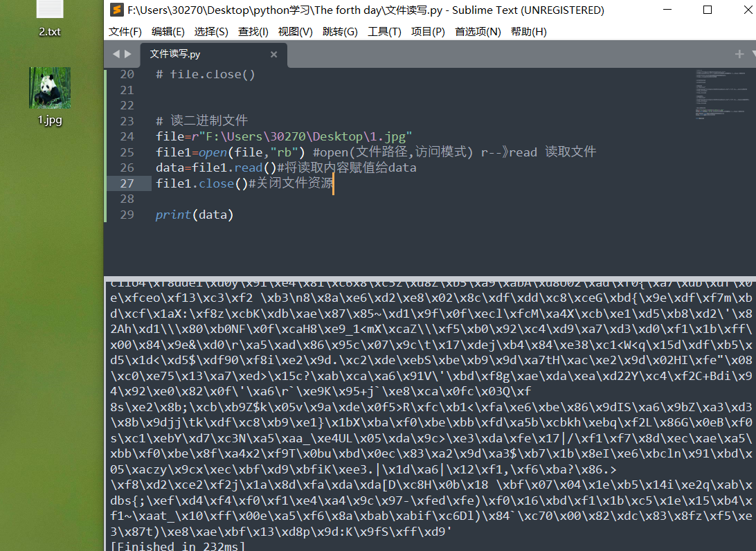This screenshot has width=756, height=551.
Task: Select the 2.txt desktop file
Action: [x=50, y=19]
